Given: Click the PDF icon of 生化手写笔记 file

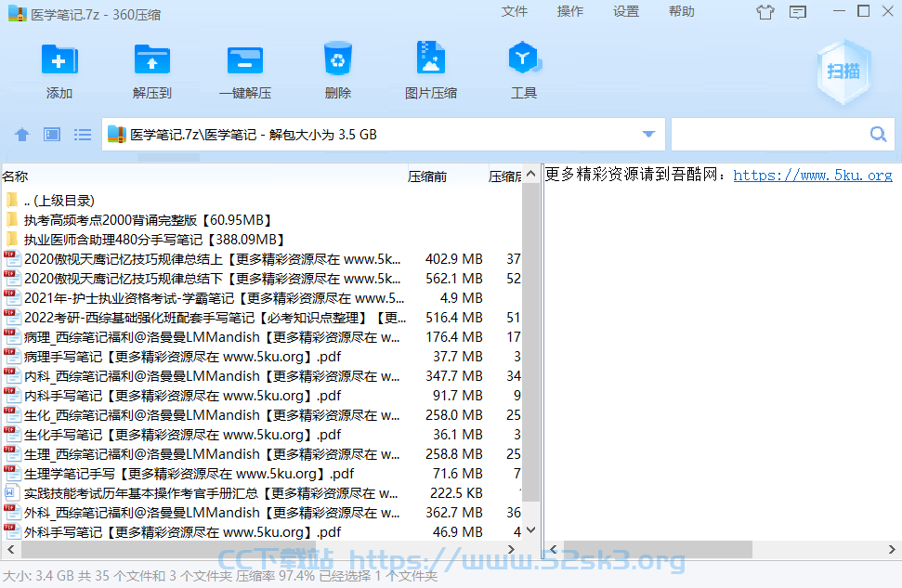Looking at the screenshot, I should point(12,435).
